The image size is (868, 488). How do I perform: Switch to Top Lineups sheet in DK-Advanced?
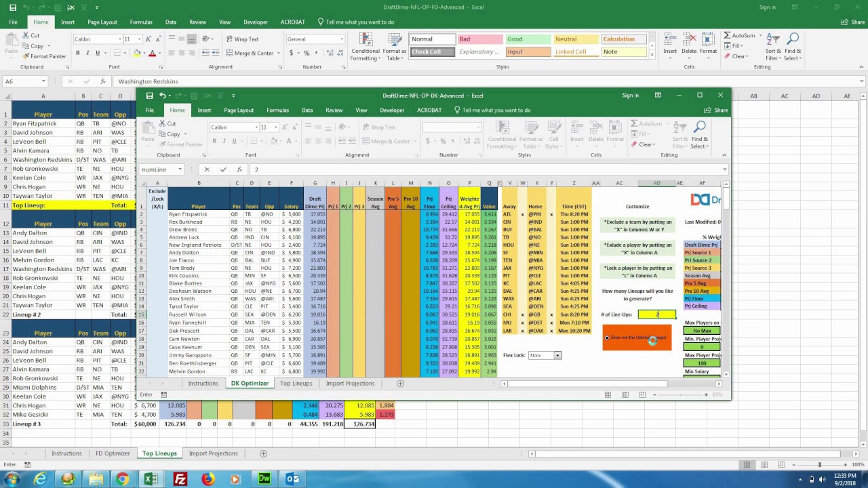click(296, 384)
